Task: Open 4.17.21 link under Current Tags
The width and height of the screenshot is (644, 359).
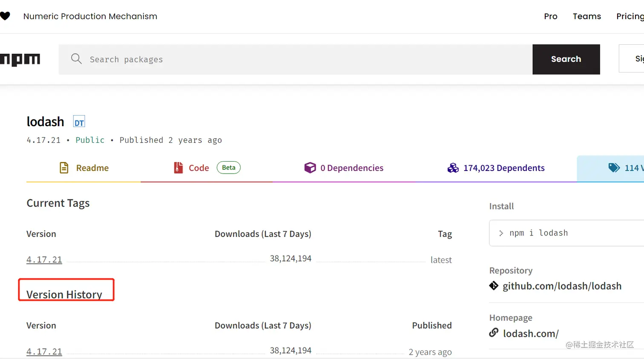Action: (44, 260)
